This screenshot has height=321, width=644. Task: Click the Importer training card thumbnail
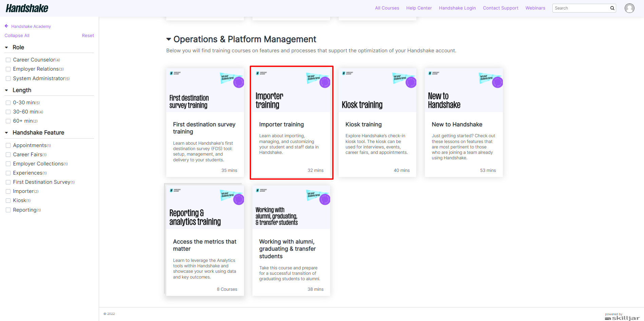click(x=291, y=90)
